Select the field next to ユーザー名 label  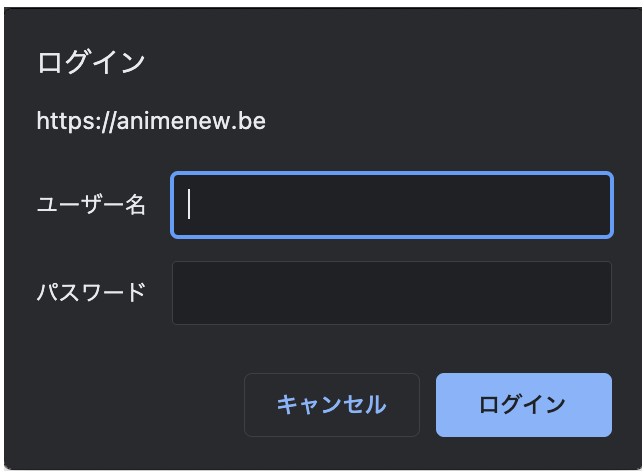[x=392, y=205]
